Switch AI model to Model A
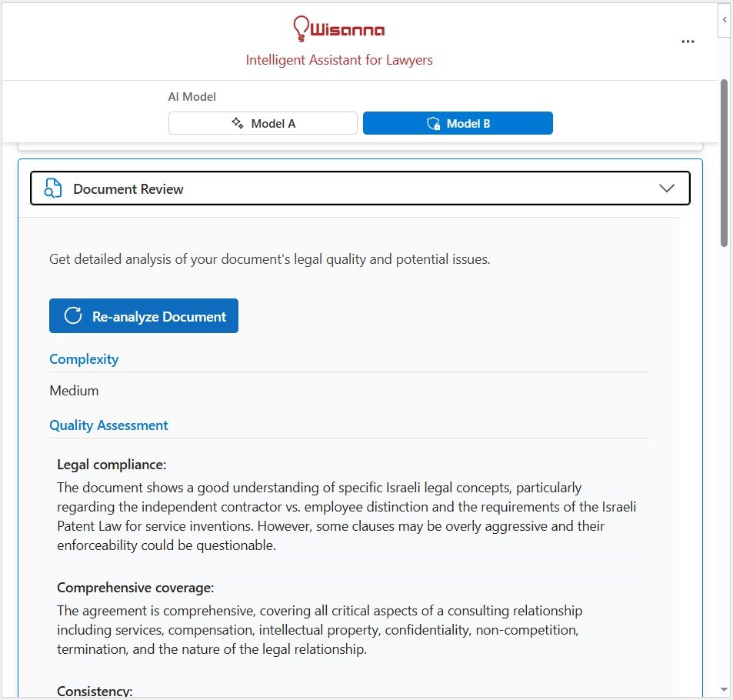733x700 pixels. tap(263, 123)
